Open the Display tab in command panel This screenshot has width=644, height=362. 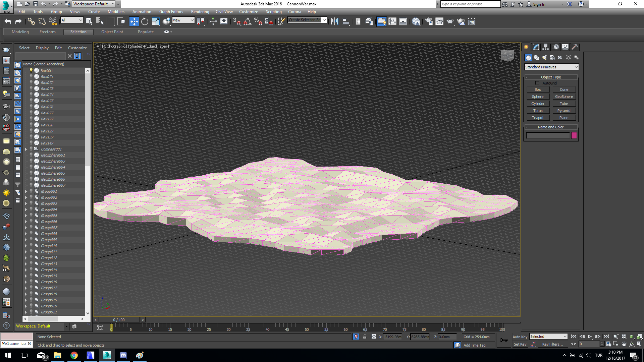point(565,47)
